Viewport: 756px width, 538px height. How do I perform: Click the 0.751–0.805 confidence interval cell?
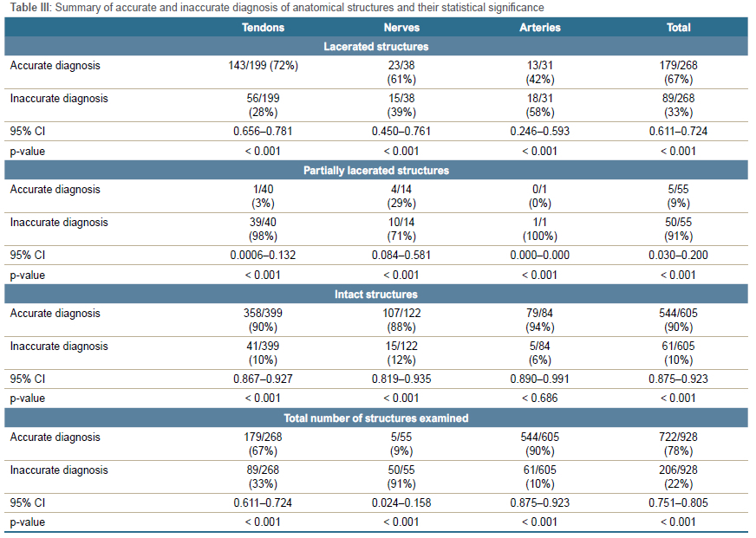tap(679, 503)
